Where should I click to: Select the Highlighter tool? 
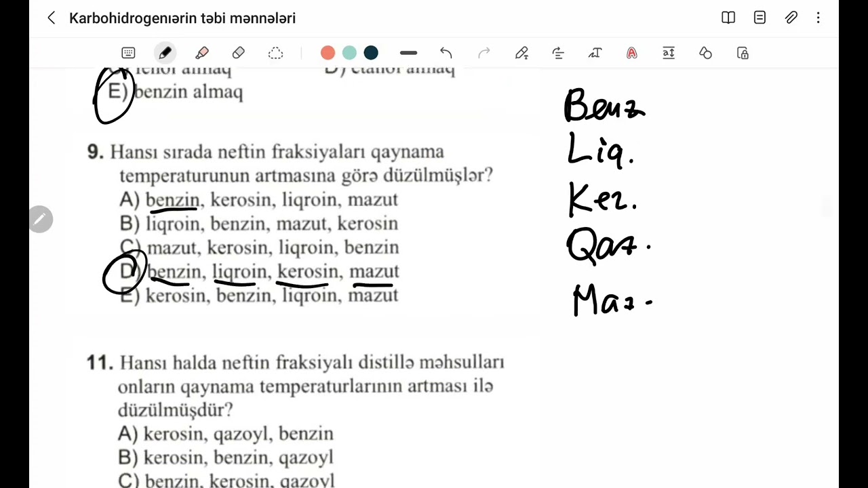point(201,53)
